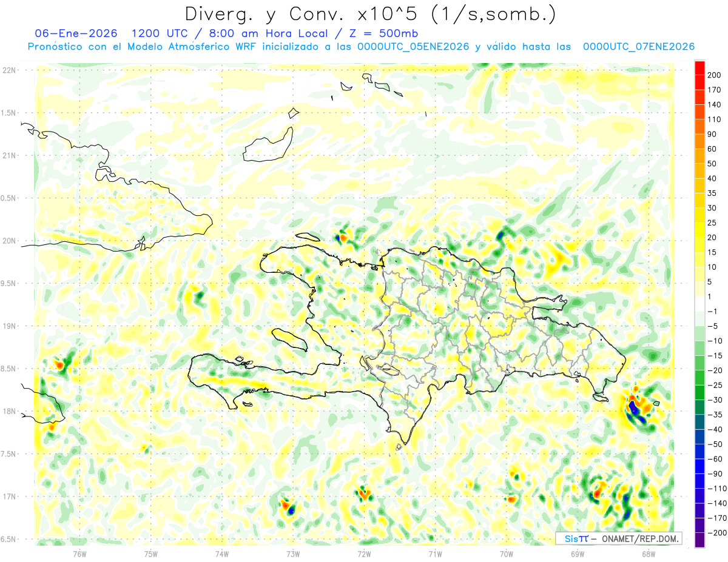Click the '70W' longitude label
This screenshot has width=728, height=562.
506,554
